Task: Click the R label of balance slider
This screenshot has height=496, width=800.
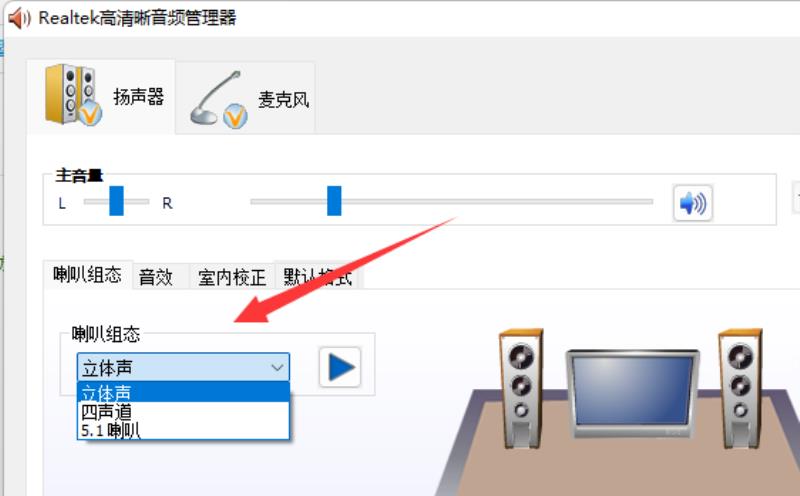Action: pyautogui.click(x=167, y=204)
